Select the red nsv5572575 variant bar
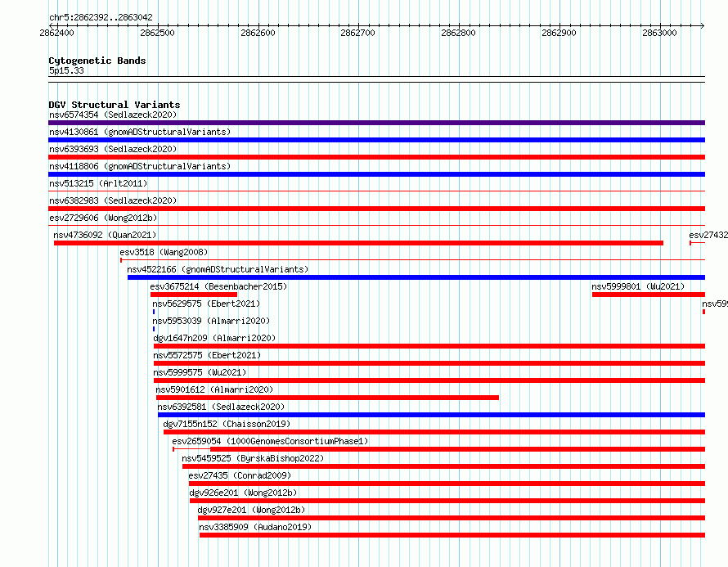Image resolution: width=728 pixels, height=567 pixels. 429,363
